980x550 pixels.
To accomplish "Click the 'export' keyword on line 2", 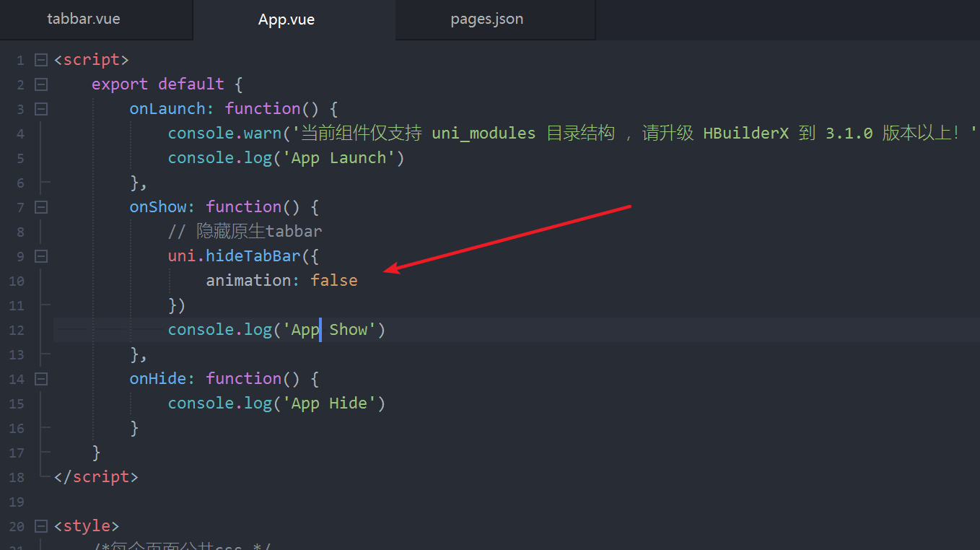I will (120, 84).
